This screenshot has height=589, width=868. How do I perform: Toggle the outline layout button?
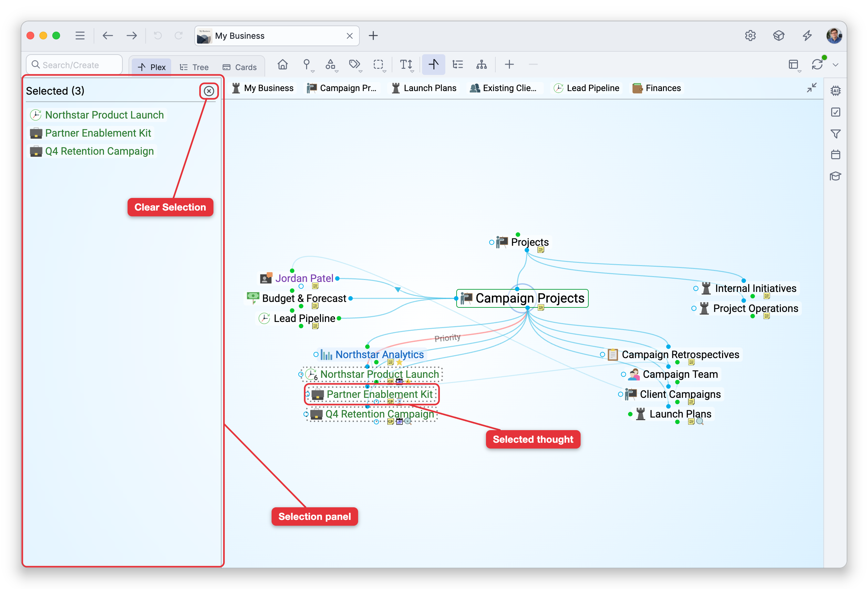458,64
